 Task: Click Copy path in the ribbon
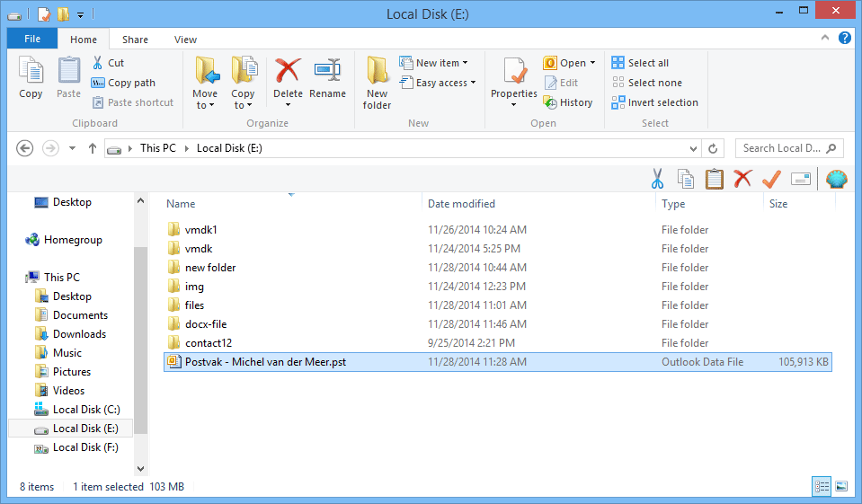(x=123, y=83)
